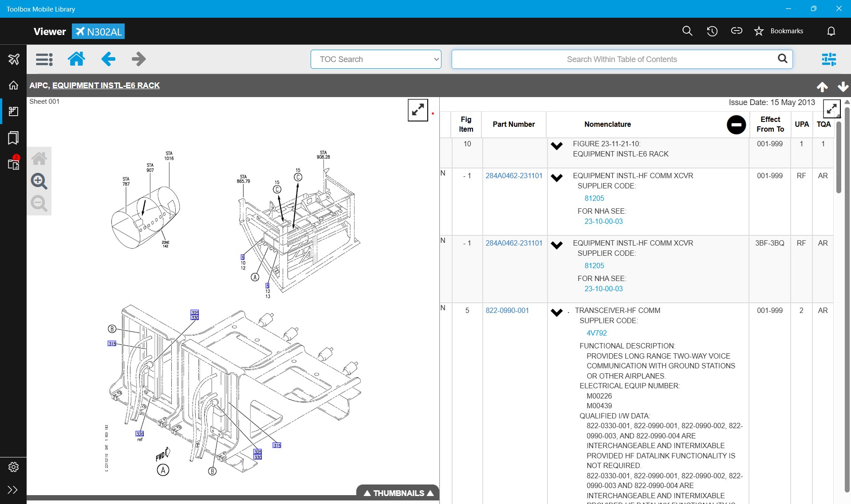Open the table of contents list menu

pos(44,59)
